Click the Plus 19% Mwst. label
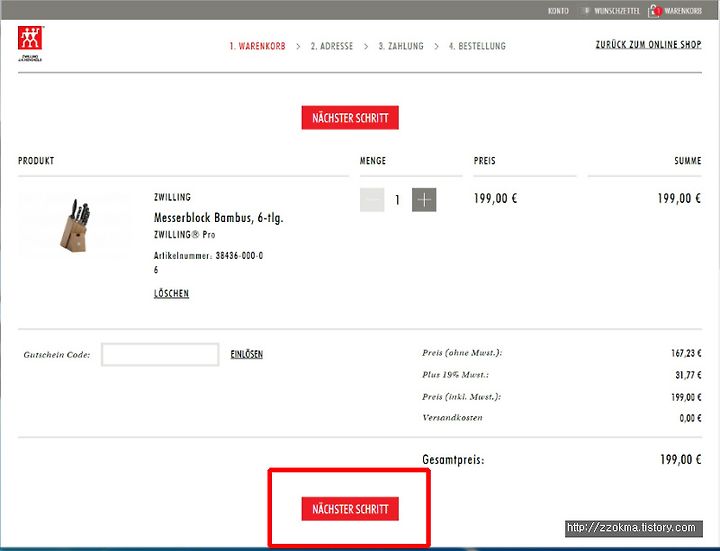 tap(456, 375)
